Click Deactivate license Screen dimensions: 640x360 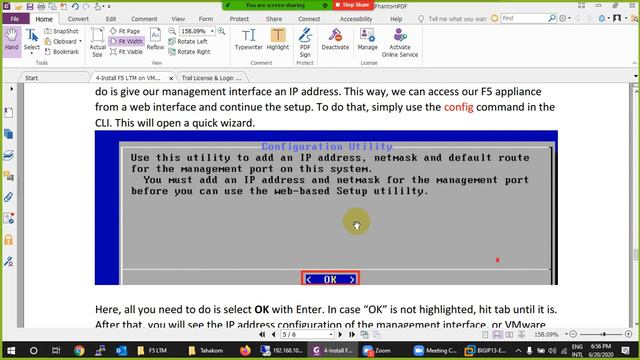point(335,40)
